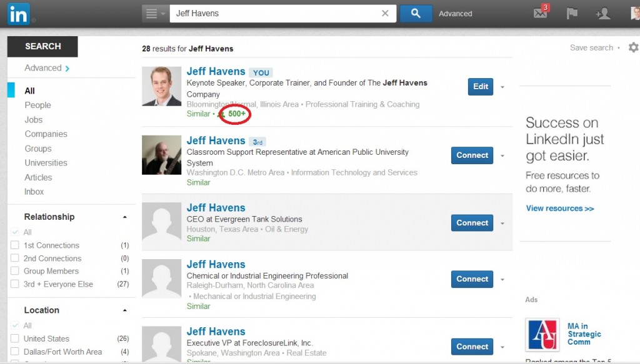
Task: Expand options arrow next to Edit button
Action: pyautogui.click(x=502, y=87)
